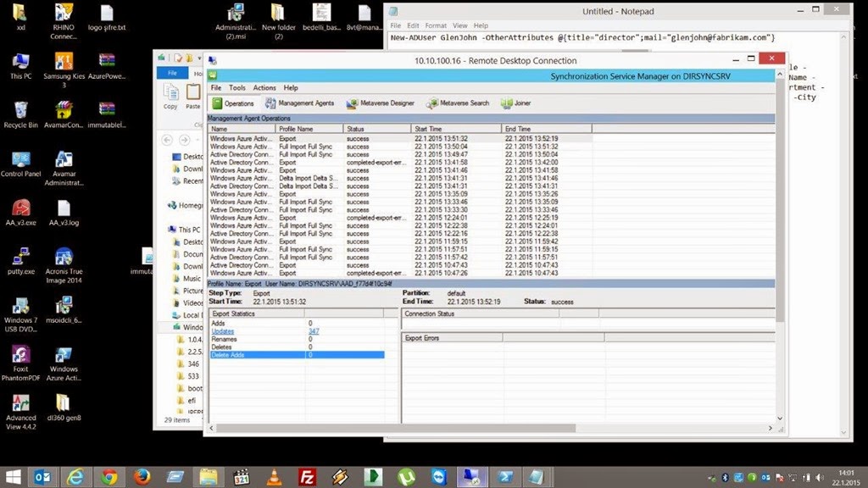The width and height of the screenshot is (868, 488).
Task: Select Acronis True Image 2014 desktop icon
Action: 64,265
